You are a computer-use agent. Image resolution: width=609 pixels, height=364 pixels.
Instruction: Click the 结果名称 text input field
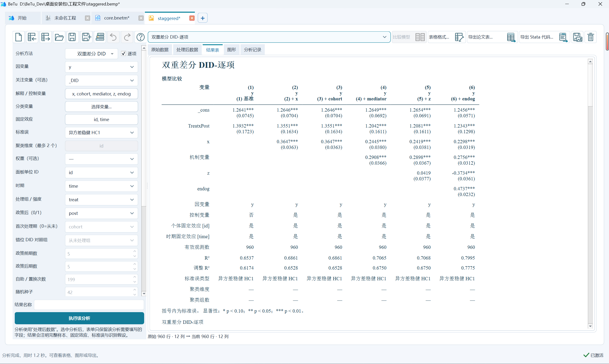tap(89, 305)
